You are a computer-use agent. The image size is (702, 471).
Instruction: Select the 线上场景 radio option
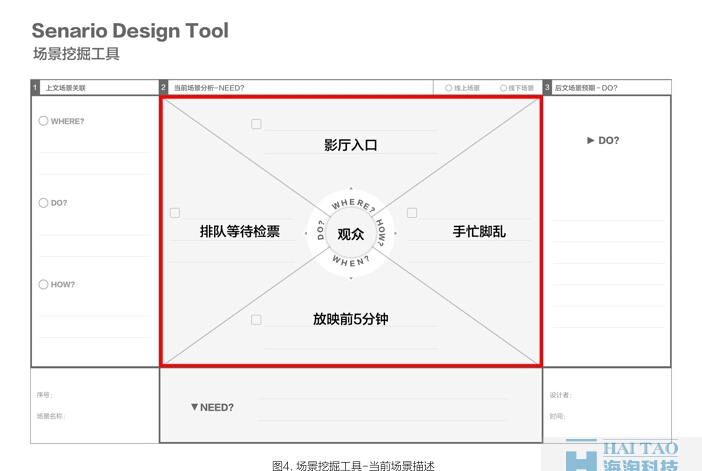(449, 88)
